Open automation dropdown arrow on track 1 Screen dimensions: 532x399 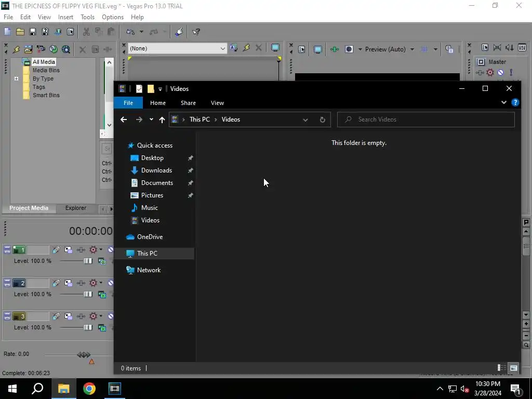pos(101,250)
